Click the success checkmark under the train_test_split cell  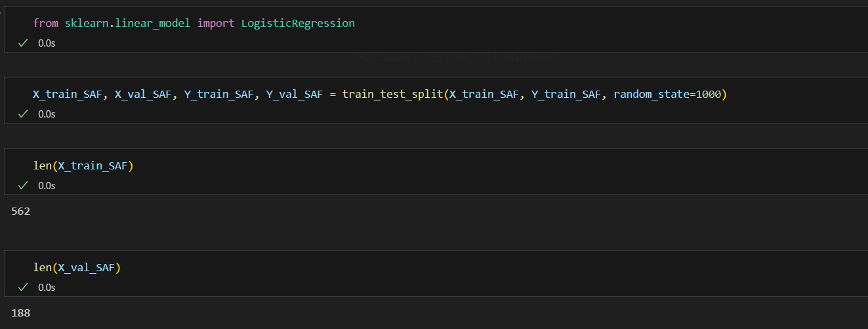pos(23,114)
